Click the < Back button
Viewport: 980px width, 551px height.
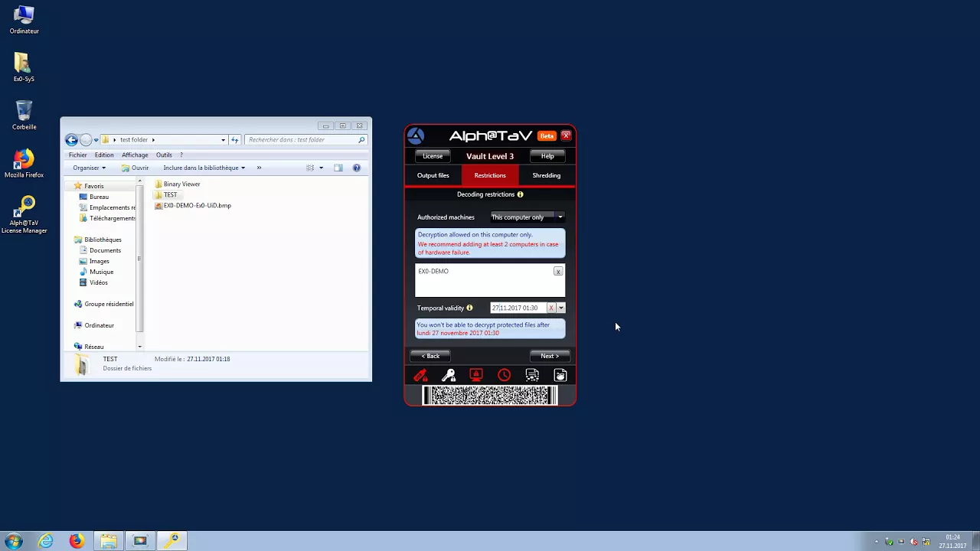coord(430,356)
